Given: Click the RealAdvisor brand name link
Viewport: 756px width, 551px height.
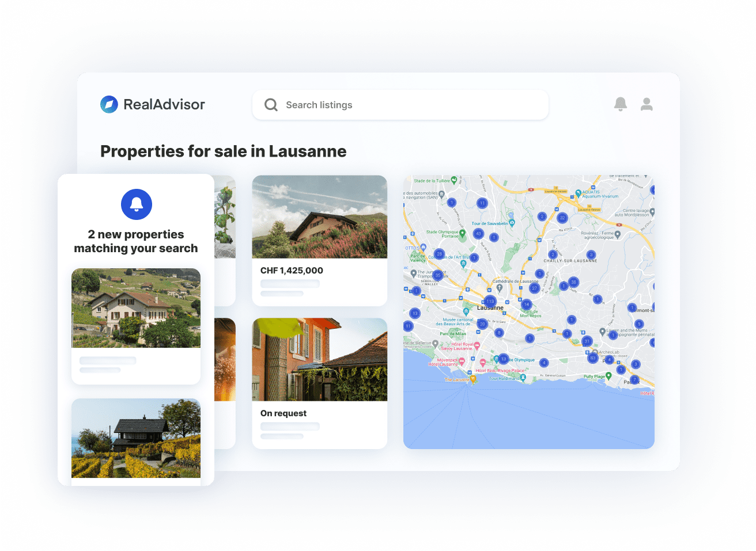Looking at the screenshot, I should coord(164,104).
